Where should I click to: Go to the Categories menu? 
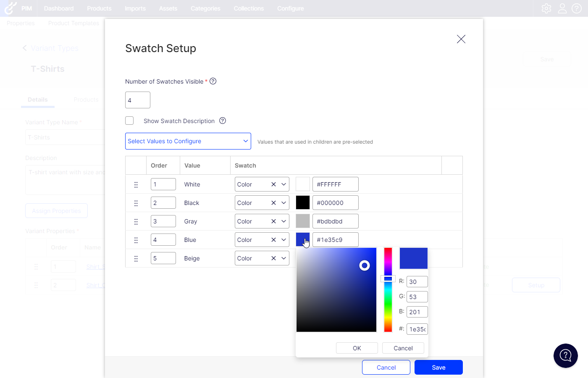click(x=205, y=8)
